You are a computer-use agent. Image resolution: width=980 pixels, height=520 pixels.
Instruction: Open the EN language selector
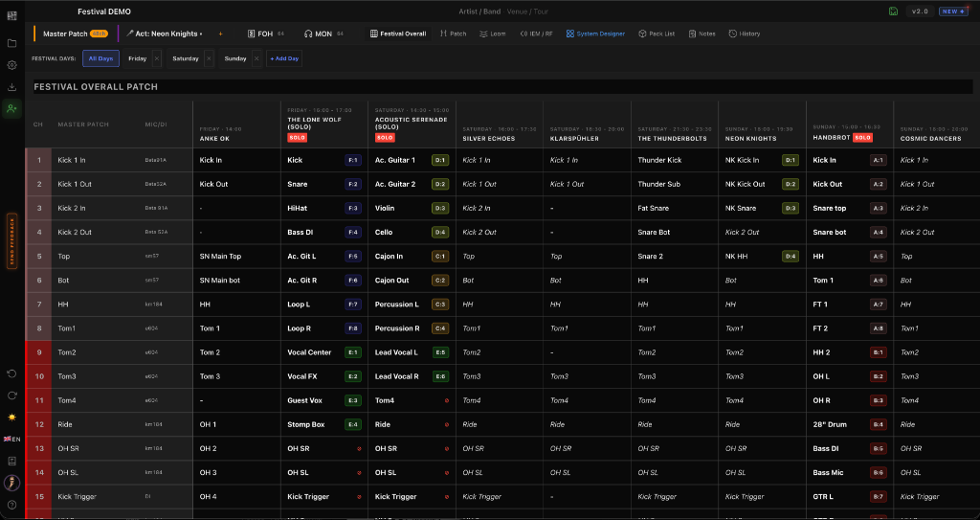pyautogui.click(x=11, y=440)
